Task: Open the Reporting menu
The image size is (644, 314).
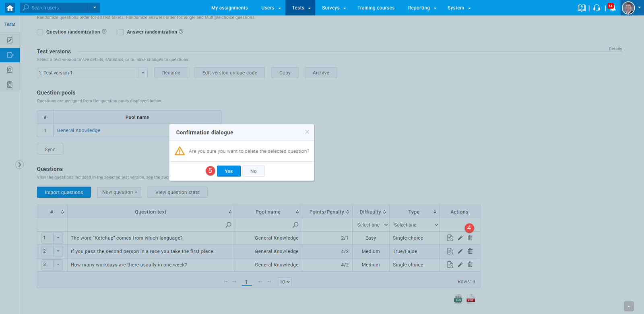Action: coord(422,8)
